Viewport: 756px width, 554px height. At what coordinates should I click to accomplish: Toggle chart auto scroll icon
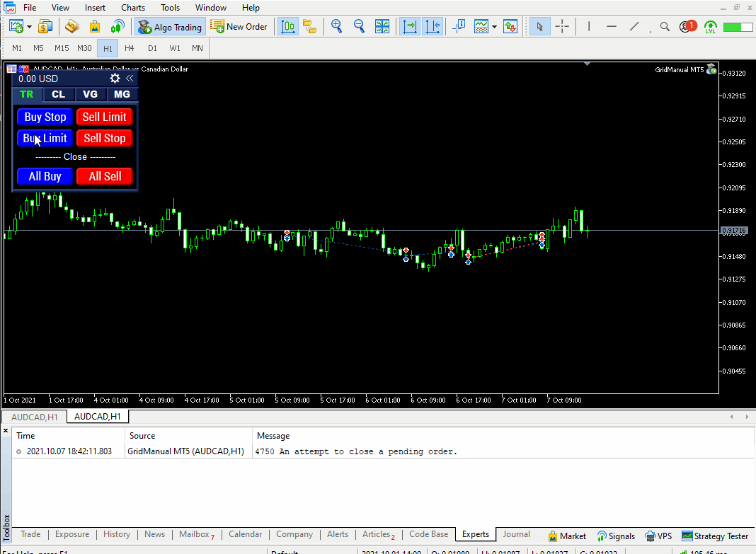409,26
